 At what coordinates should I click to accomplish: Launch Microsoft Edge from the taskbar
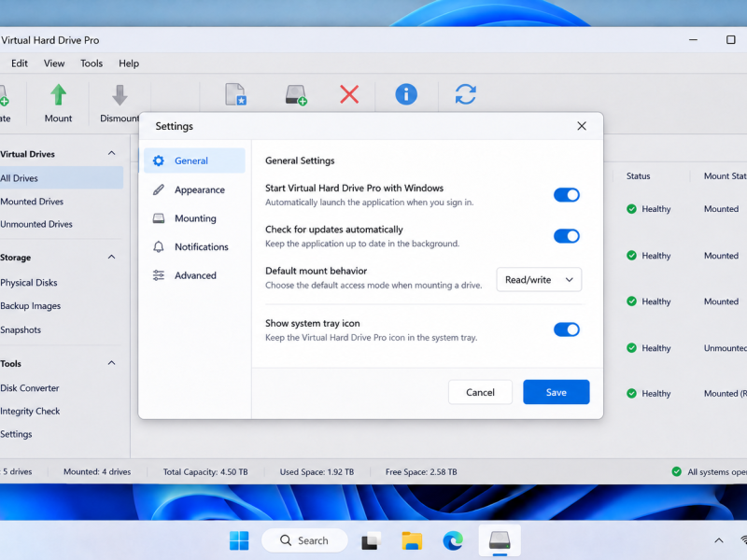pos(453,541)
